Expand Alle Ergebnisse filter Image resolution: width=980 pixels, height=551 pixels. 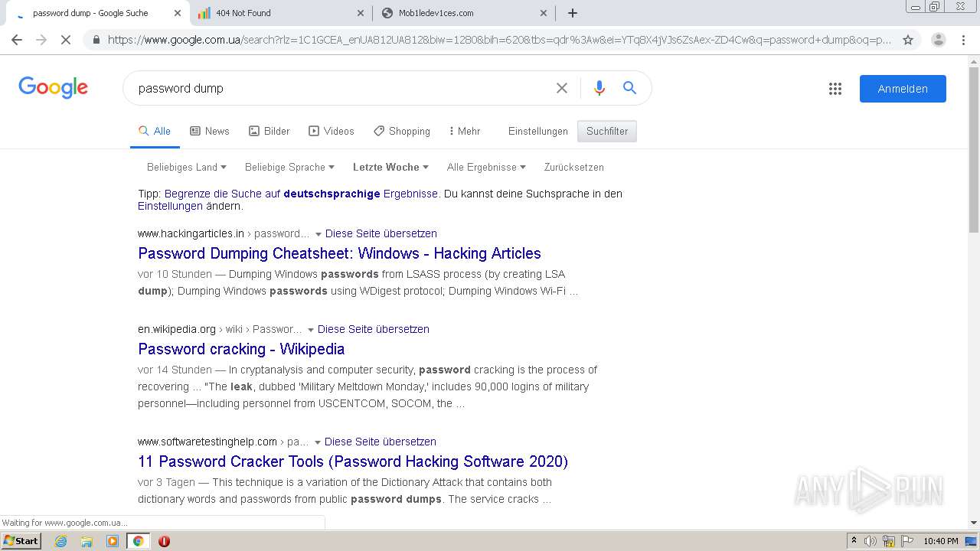pos(486,167)
